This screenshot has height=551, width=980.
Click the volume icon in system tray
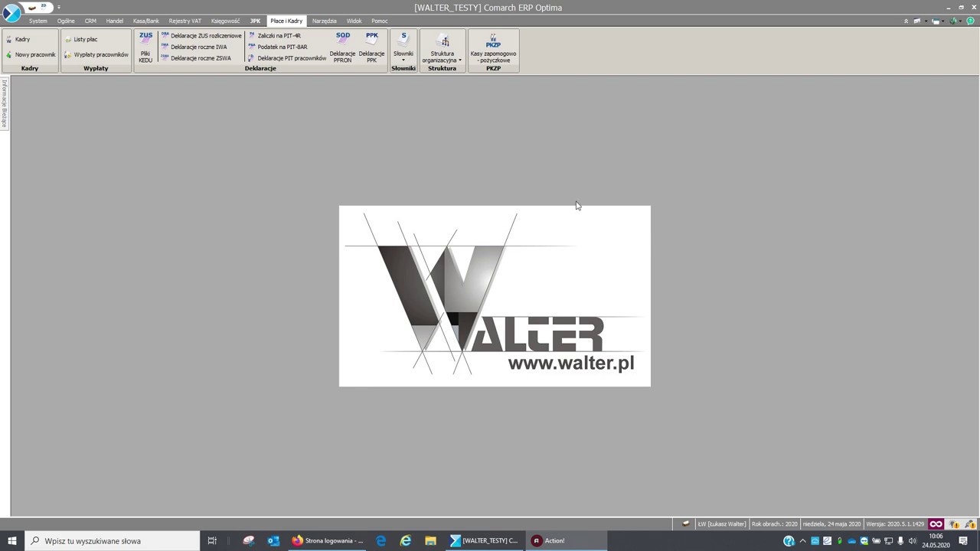pos(913,541)
